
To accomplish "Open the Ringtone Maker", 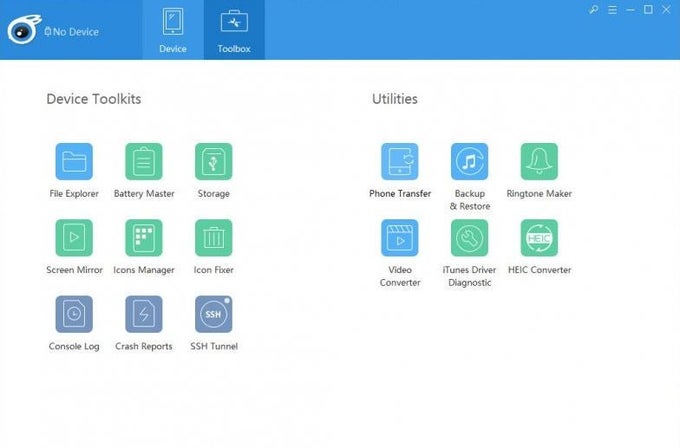I will 539,161.
